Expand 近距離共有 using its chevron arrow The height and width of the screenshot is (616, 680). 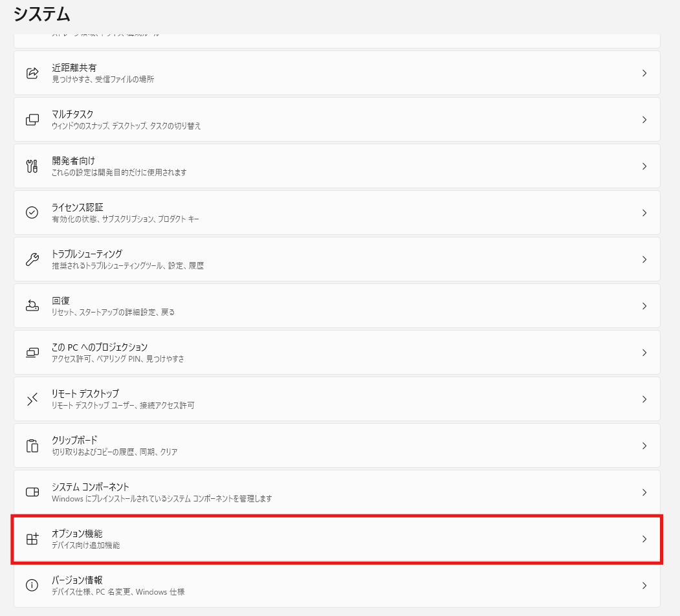coord(644,73)
